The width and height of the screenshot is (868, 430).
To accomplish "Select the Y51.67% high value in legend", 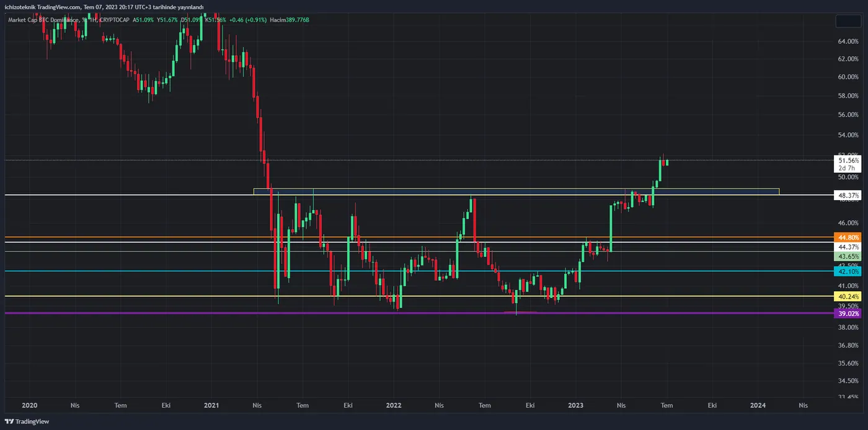I will (x=167, y=20).
